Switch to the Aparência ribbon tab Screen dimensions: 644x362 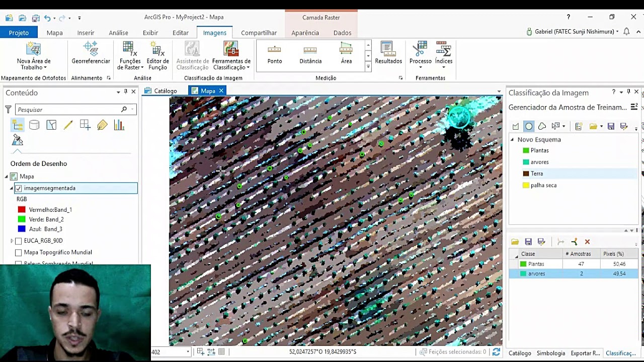(x=305, y=33)
